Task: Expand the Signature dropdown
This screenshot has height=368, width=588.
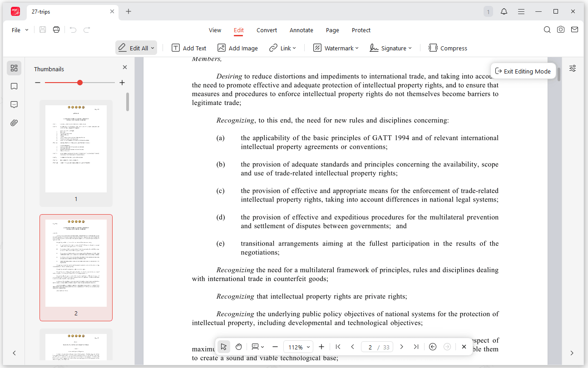Action: coord(410,48)
